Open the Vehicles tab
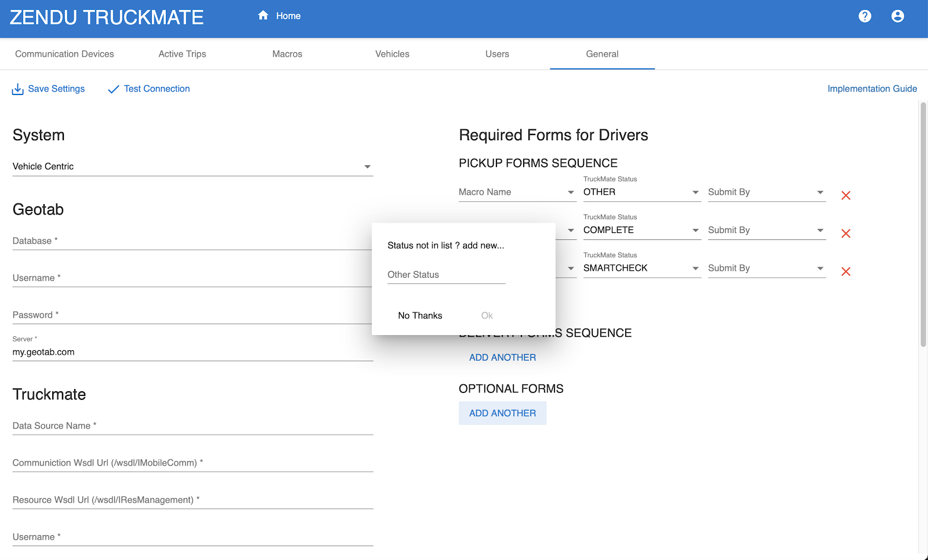 (392, 54)
